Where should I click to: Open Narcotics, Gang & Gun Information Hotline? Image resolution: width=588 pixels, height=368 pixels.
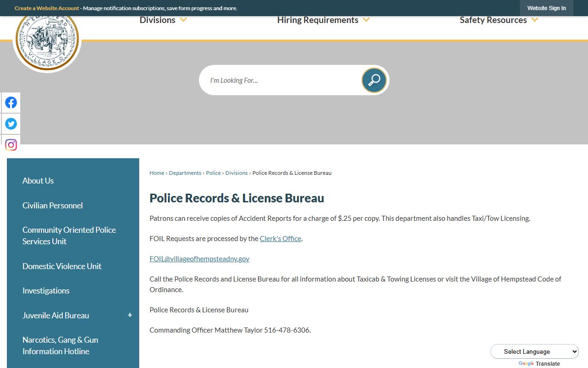click(x=60, y=345)
